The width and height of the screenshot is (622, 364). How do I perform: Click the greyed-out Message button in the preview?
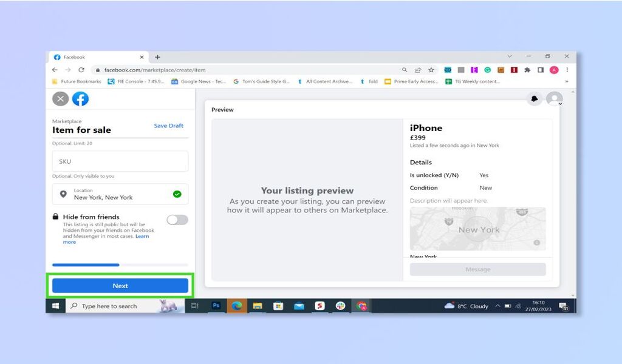click(x=477, y=269)
